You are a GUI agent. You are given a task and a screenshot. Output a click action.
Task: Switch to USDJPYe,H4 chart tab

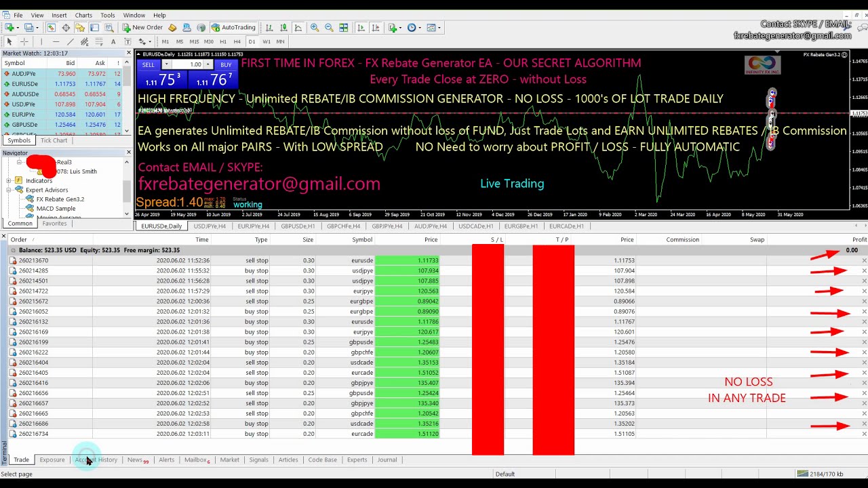[x=210, y=226]
